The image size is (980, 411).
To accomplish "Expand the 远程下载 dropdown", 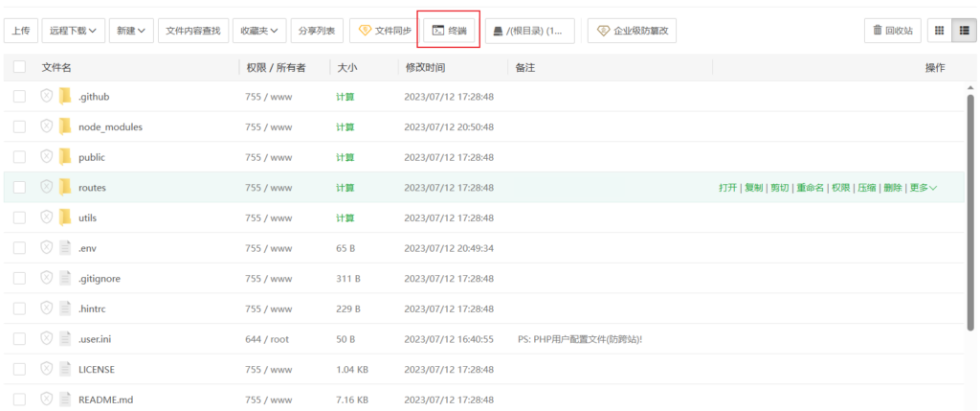I will (73, 30).
